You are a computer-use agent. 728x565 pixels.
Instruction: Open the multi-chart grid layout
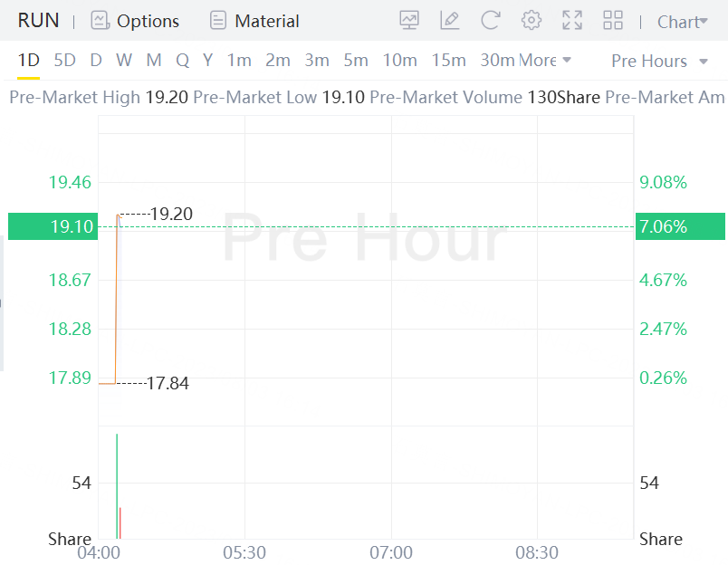[x=613, y=21]
